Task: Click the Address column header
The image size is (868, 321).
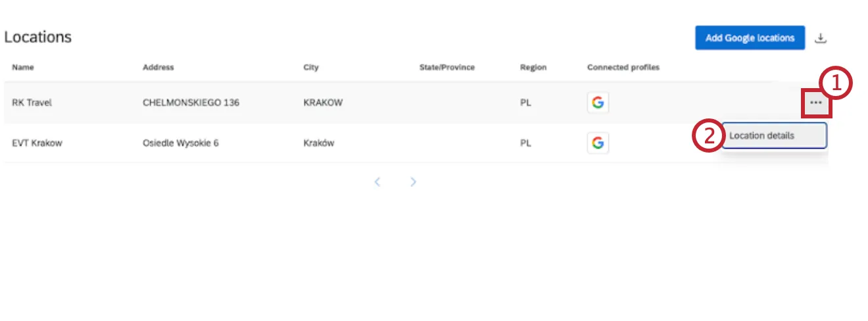Action: 158,67
